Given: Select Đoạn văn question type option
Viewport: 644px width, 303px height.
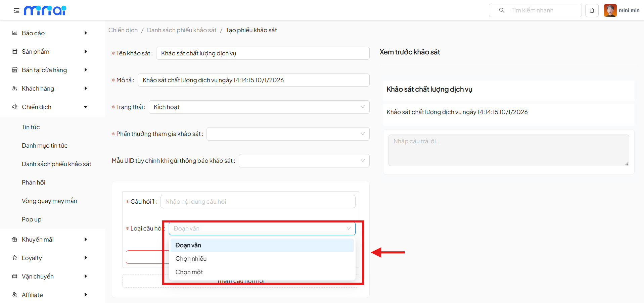Looking at the screenshot, I should pyautogui.click(x=188, y=245).
